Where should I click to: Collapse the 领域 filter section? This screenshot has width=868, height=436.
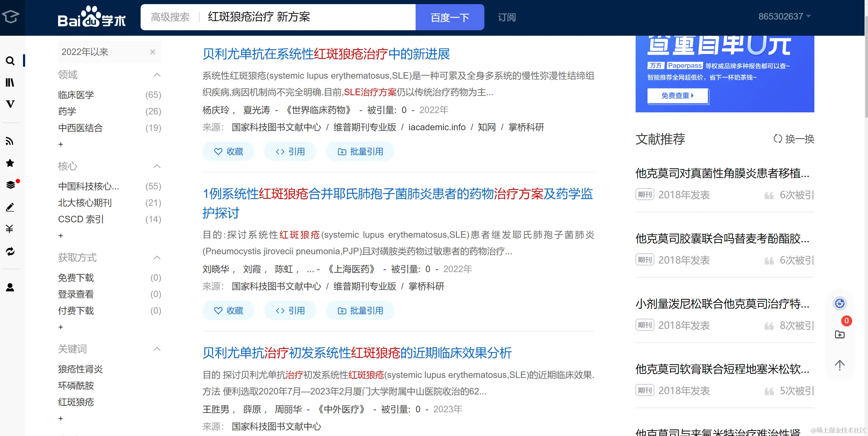coord(157,75)
